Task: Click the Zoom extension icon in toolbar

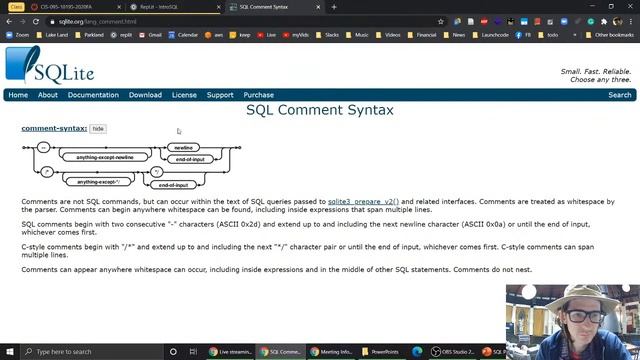Action: pos(564,22)
